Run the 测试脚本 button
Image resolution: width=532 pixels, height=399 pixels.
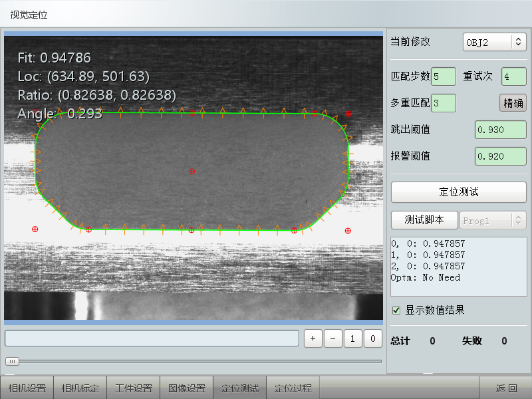(x=424, y=220)
